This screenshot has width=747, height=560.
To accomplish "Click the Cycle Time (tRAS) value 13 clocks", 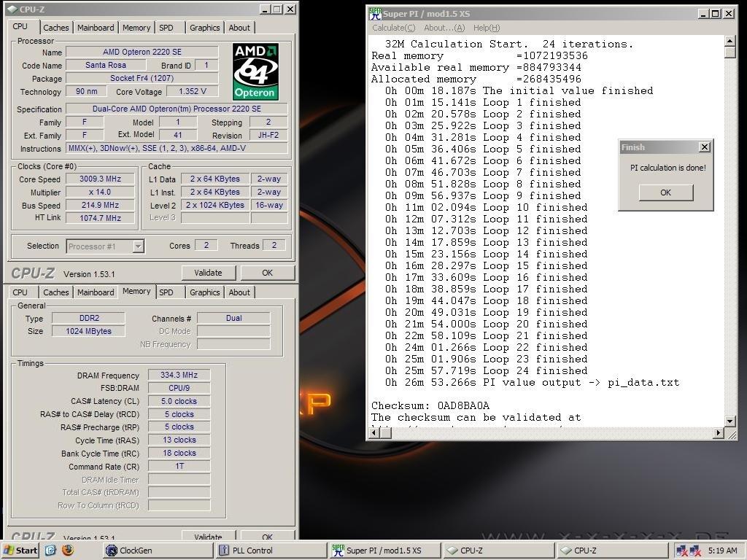I will pyautogui.click(x=179, y=440).
